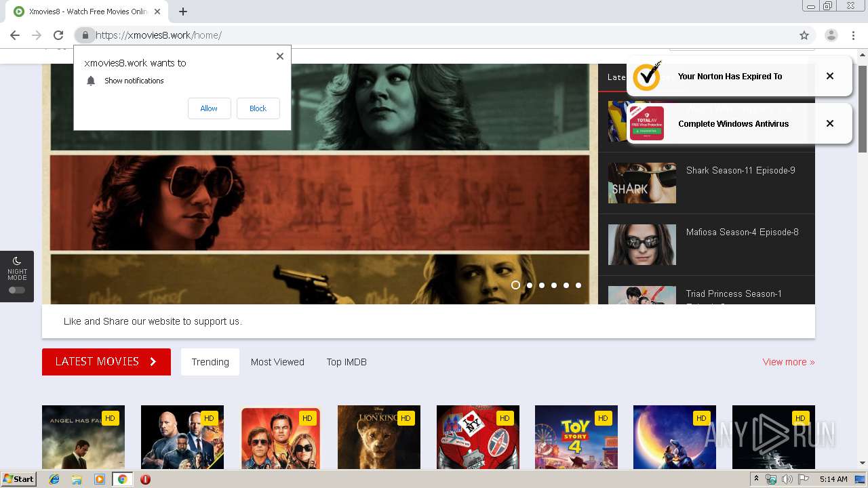This screenshot has height=488, width=868.
Task: Click the volume speaker tray icon
Action: point(787,479)
